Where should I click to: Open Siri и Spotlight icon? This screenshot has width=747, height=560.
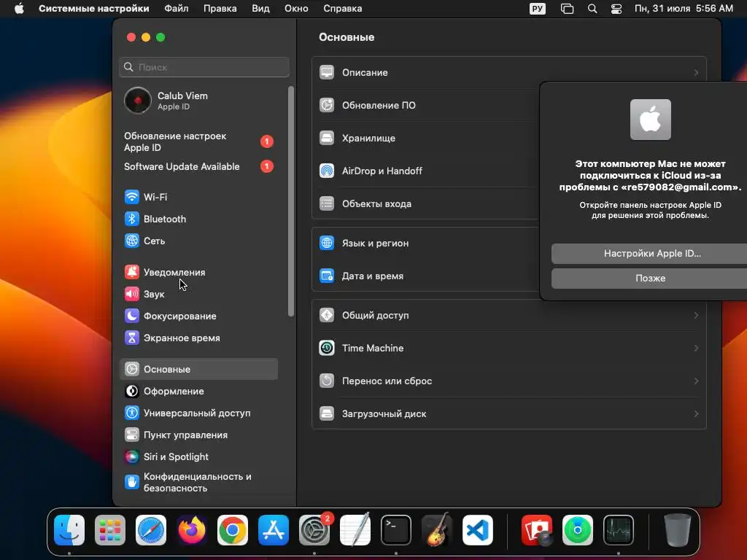(132, 456)
